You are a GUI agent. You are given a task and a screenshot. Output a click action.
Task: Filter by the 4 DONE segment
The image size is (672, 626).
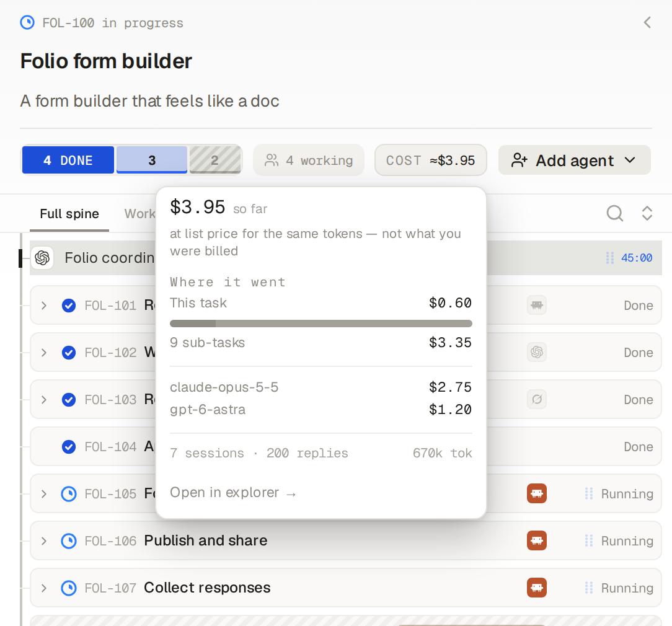click(68, 161)
